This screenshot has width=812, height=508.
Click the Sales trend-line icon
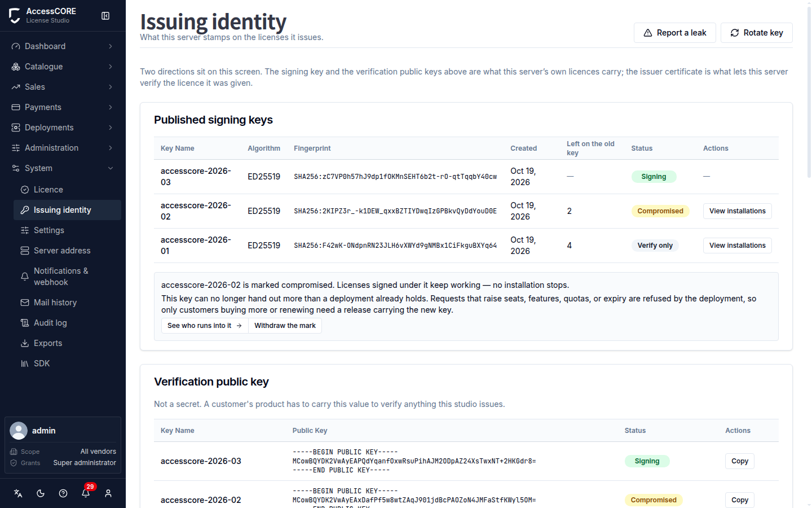[x=16, y=87]
